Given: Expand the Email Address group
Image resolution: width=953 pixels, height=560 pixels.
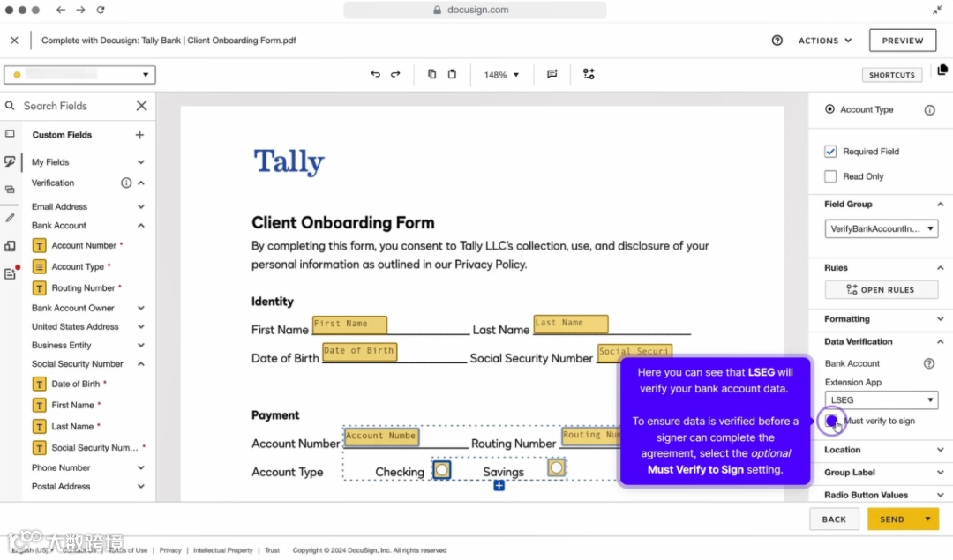Looking at the screenshot, I should 141,206.
